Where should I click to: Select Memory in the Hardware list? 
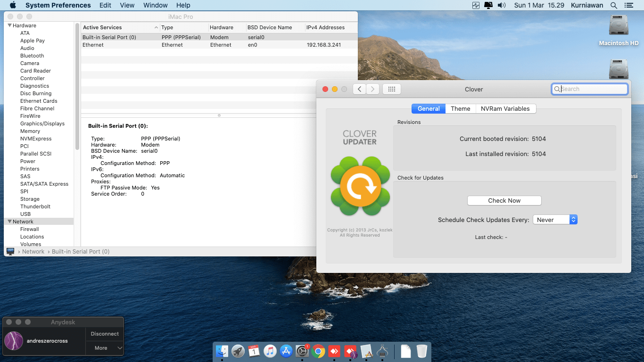click(30, 131)
